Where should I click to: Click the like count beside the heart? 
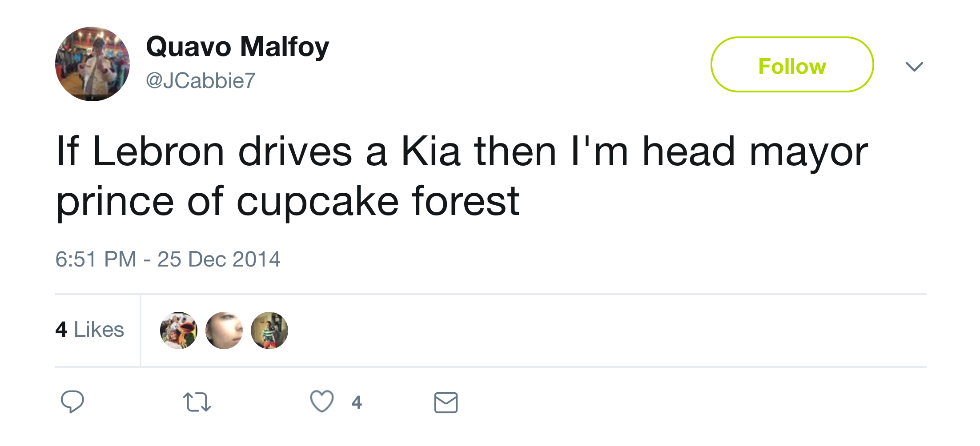tap(357, 402)
